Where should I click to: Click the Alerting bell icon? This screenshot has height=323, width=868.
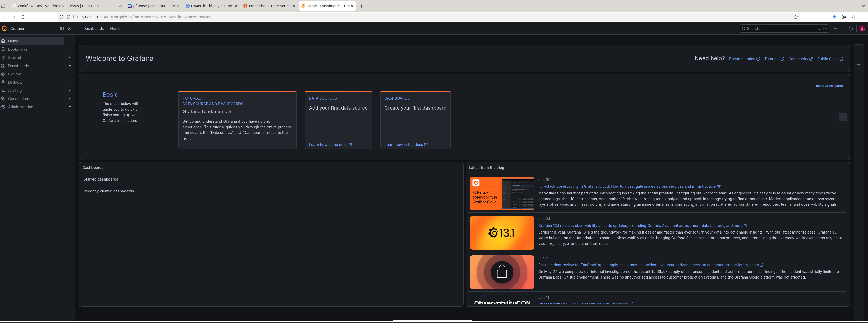pos(3,90)
